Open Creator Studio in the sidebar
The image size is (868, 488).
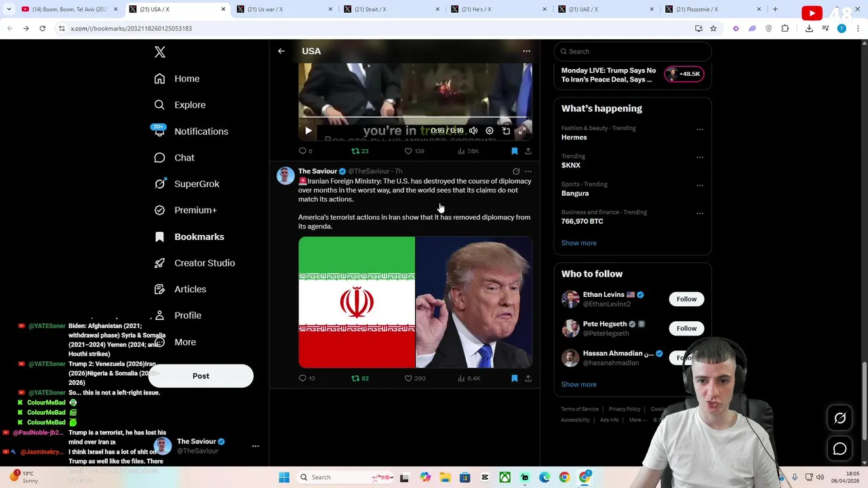(194, 263)
